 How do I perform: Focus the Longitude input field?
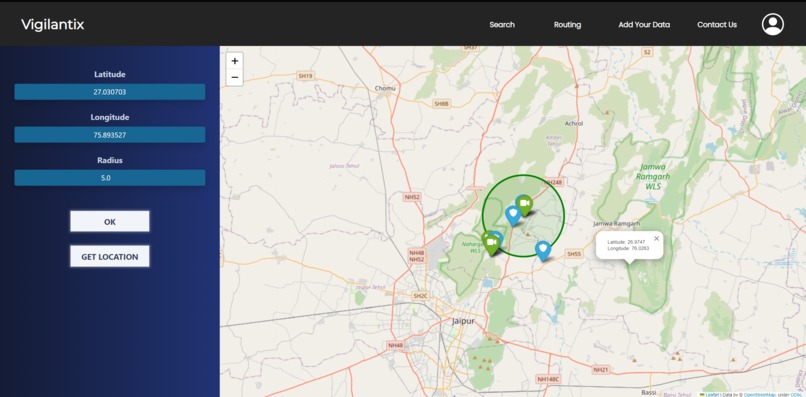coord(109,135)
